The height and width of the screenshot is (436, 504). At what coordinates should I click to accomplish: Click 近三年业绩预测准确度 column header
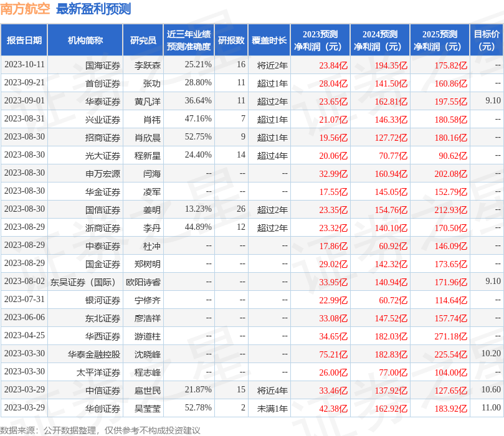click(x=189, y=40)
